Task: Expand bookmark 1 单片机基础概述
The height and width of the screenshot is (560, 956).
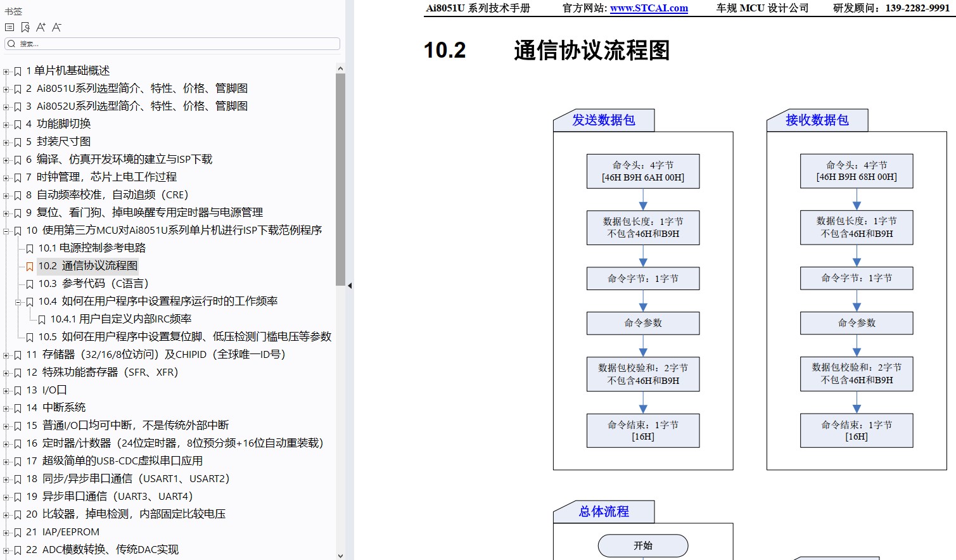Action: tap(6, 72)
